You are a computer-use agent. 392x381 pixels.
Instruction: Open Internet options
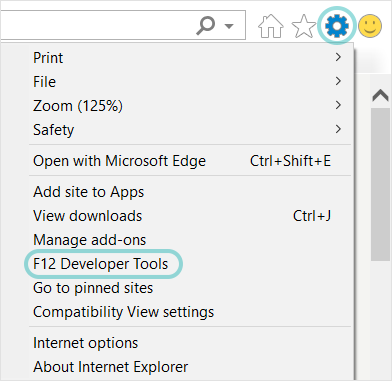click(190, 343)
